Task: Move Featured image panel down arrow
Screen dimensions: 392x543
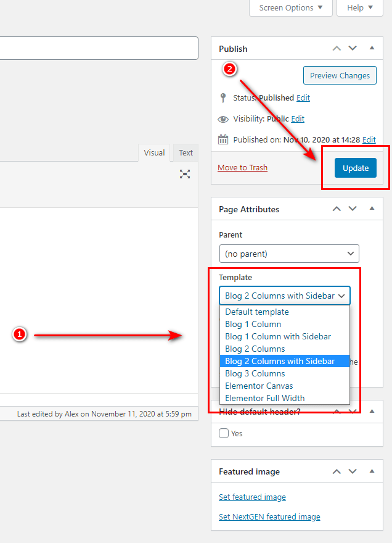Action: pos(353,471)
